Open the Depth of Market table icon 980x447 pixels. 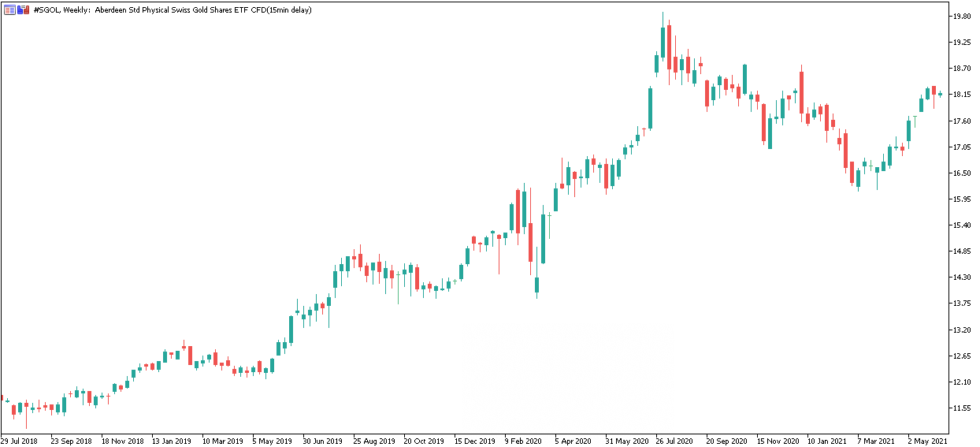pos(10,9)
